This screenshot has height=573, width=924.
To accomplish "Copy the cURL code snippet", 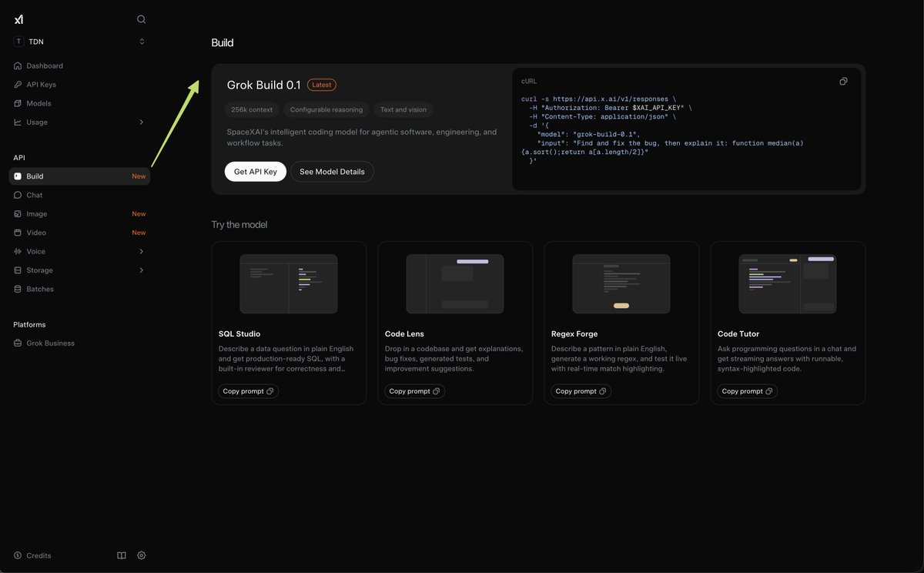I will (x=843, y=82).
